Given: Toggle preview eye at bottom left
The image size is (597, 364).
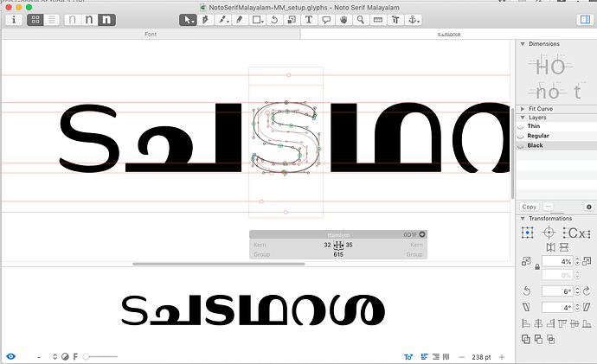Looking at the screenshot, I should point(11,356).
